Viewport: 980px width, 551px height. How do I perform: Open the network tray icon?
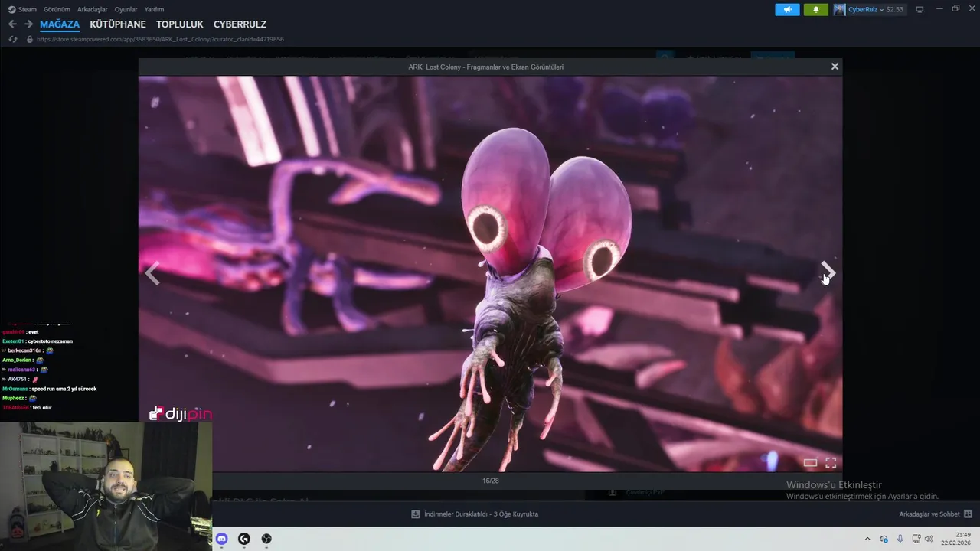point(915,539)
